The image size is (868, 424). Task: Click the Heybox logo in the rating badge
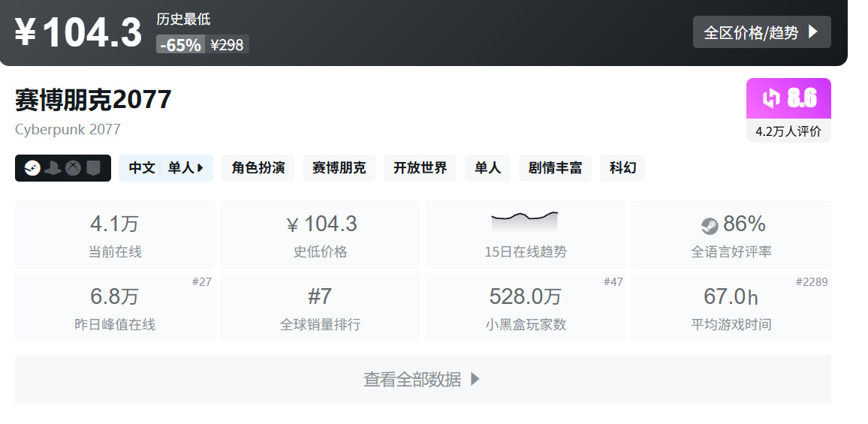770,98
